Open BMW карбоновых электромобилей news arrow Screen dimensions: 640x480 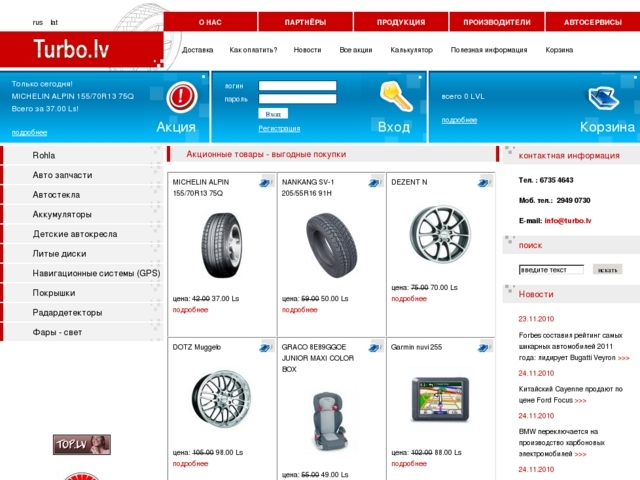tap(580, 454)
